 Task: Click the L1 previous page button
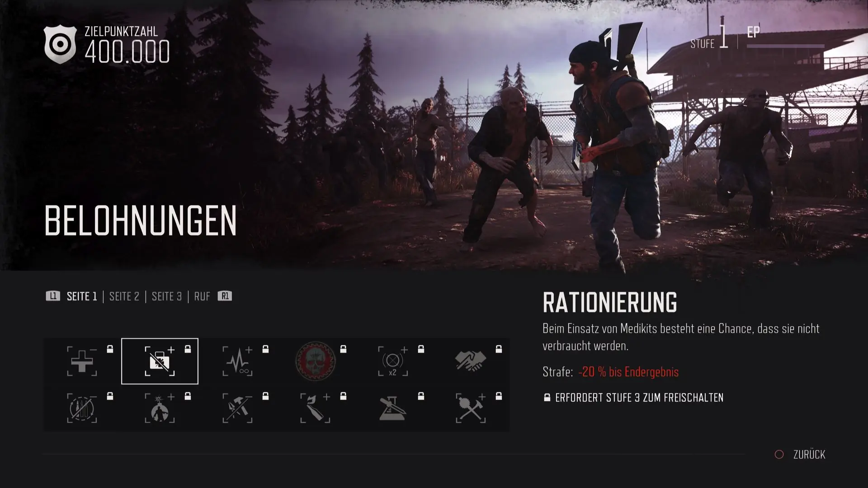53,296
